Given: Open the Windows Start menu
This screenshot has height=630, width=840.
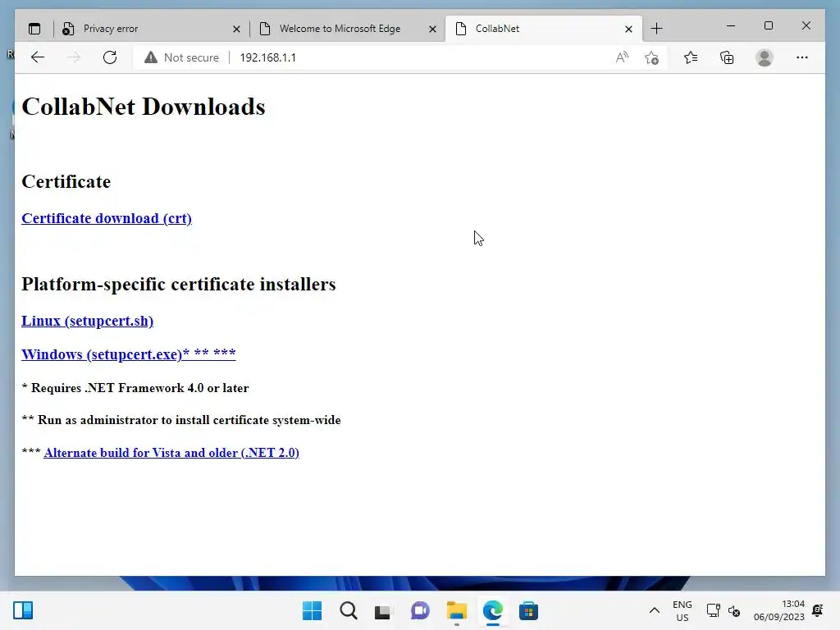Looking at the screenshot, I should pos(312,610).
